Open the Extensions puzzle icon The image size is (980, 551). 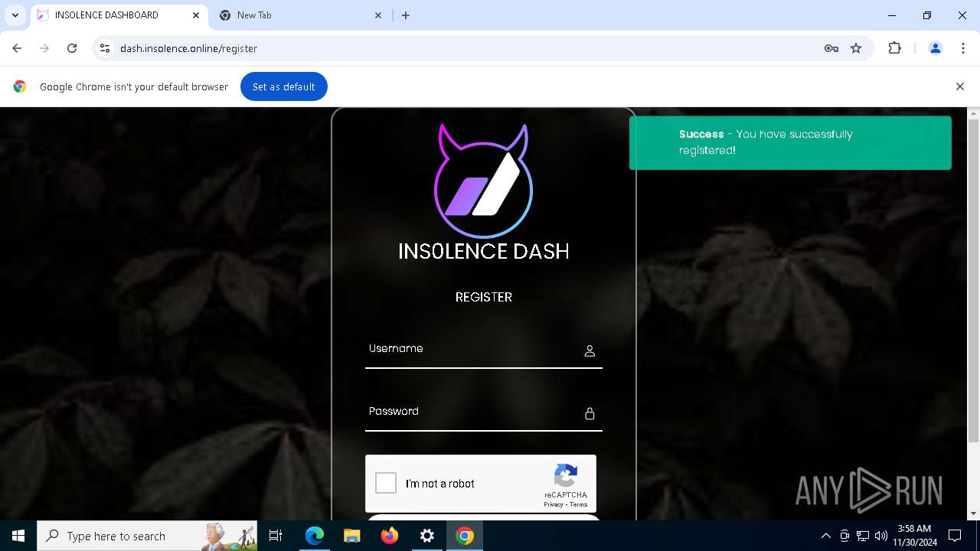pyautogui.click(x=894, y=48)
